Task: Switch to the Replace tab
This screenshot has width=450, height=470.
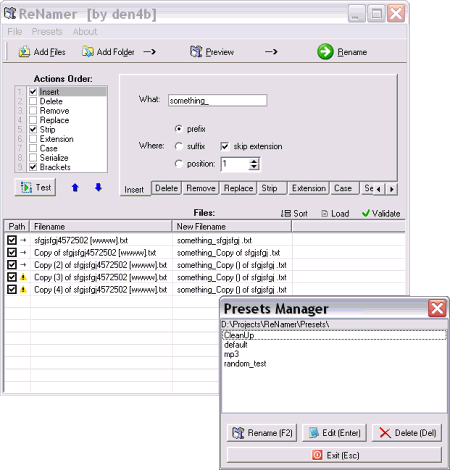Action: (238, 188)
